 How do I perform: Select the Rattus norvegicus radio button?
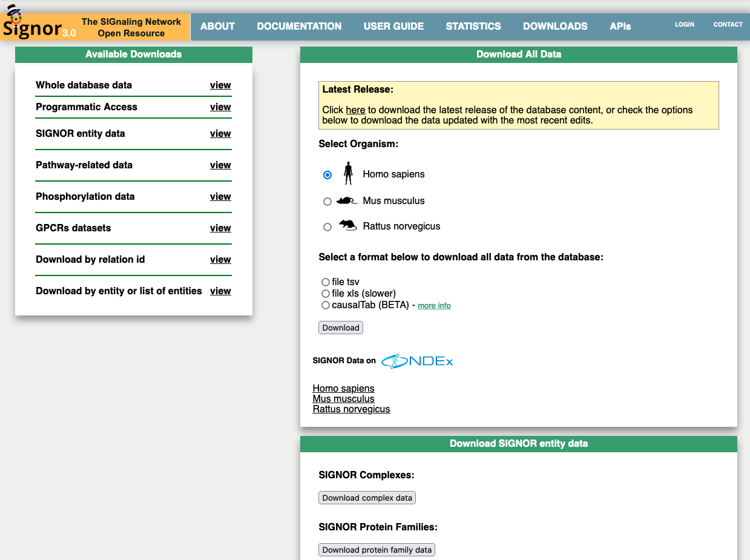click(x=327, y=227)
